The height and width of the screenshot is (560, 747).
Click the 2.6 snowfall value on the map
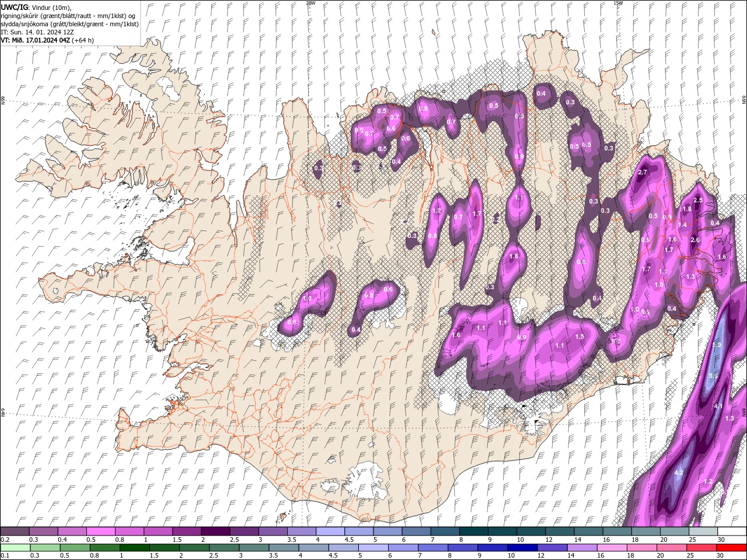tap(695, 240)
